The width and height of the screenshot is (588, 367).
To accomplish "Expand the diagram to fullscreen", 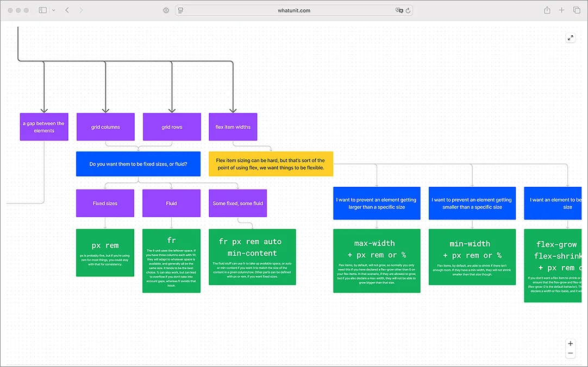I will (x=571, y=38).
